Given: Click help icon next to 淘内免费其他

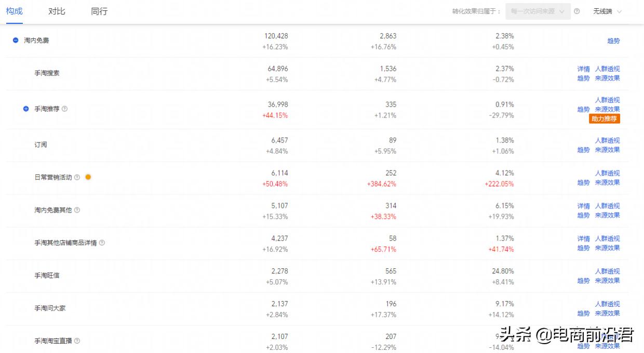Looking at the screenshot, I should 77,210.
